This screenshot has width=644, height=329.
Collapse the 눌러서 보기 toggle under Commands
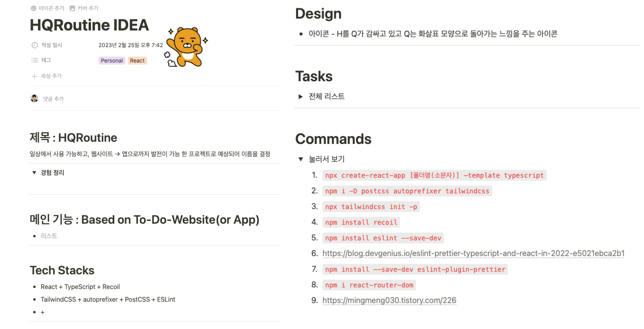click(x=301, y=159)
